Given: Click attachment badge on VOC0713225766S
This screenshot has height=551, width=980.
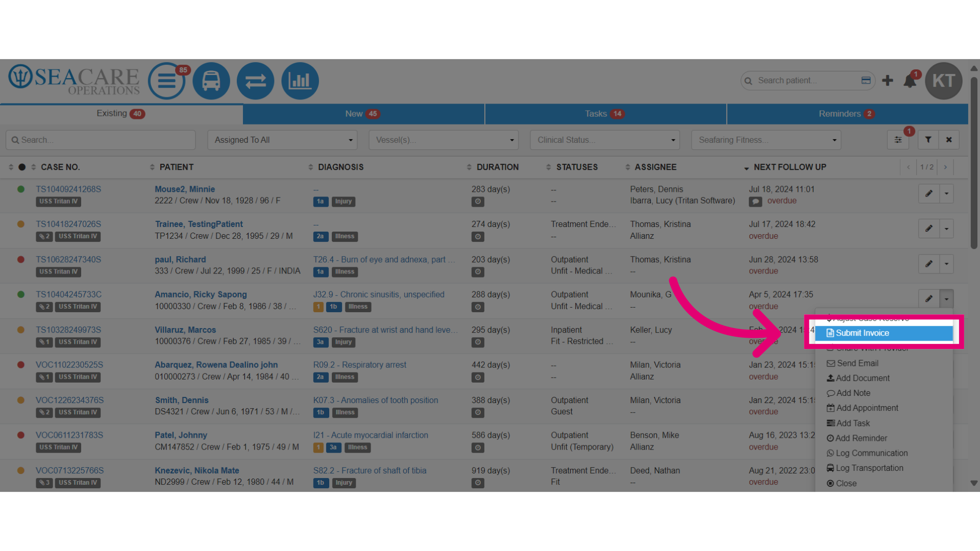Looking at the screenshot, I should 44,483.
